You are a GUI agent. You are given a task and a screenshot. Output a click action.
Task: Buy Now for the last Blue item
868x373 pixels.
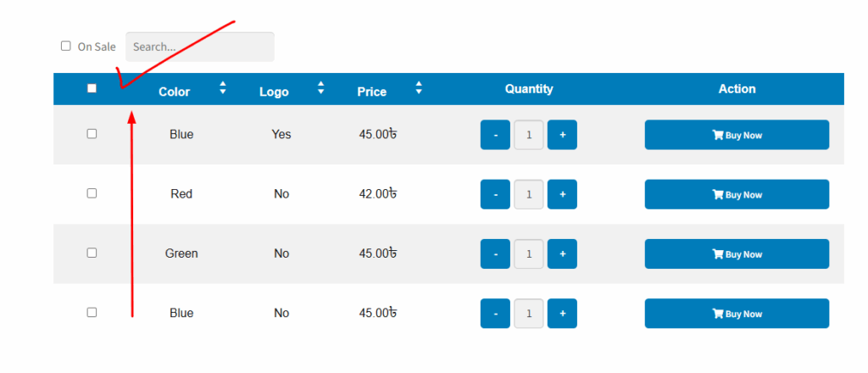pyautogui.click(x=737, y=314)
